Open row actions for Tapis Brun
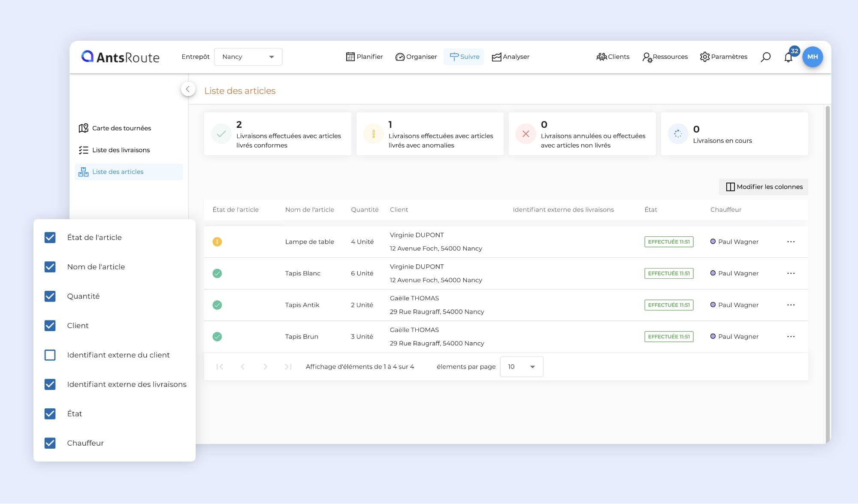This screenshot has height=504, width=858. 791,337
